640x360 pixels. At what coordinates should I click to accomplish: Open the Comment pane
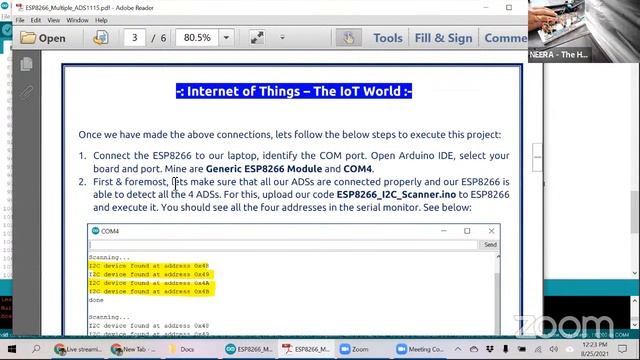point(505,38)
